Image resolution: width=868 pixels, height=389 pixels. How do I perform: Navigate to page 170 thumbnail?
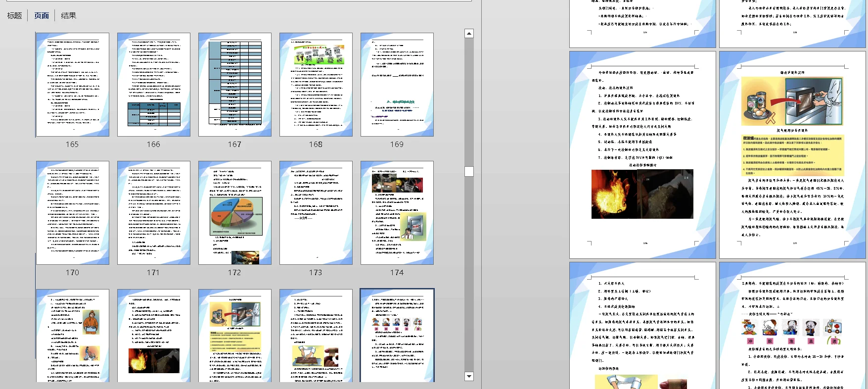[x=73, y=213]
